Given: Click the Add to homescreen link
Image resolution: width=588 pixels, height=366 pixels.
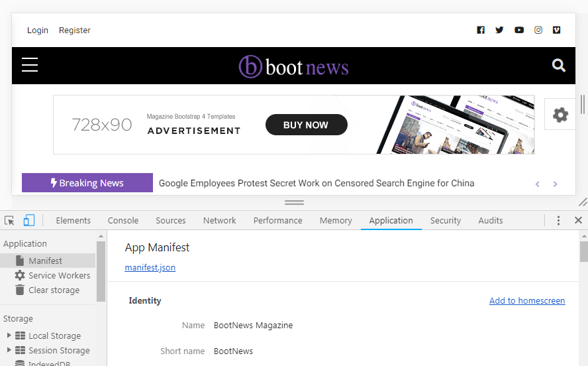Looking at the screenshot, I should point(526,301).
